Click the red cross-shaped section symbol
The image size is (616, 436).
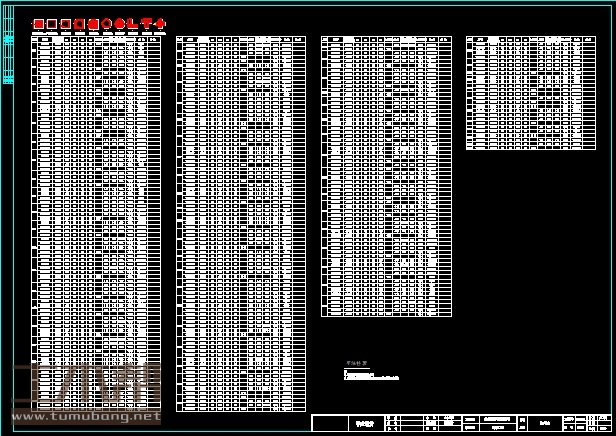[159, 24]
